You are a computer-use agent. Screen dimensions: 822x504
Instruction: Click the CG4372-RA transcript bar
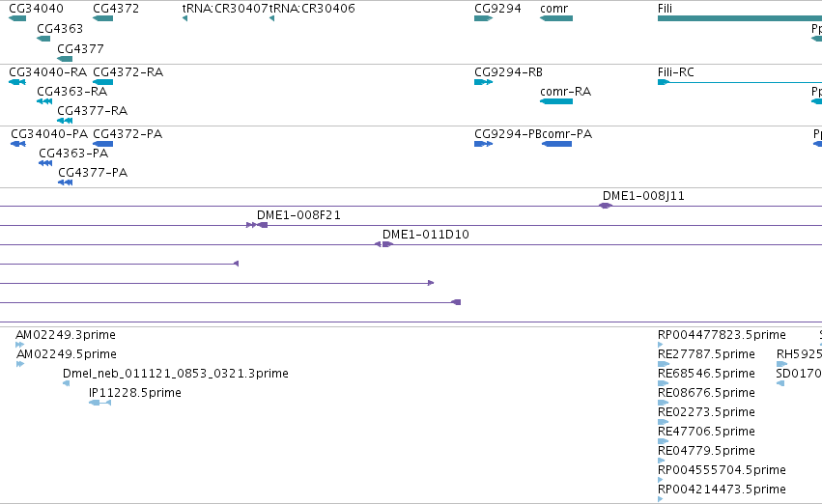[102, 82]
